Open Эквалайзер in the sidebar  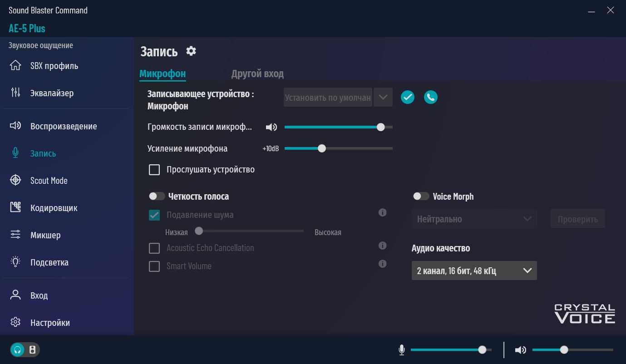(52, 93)
